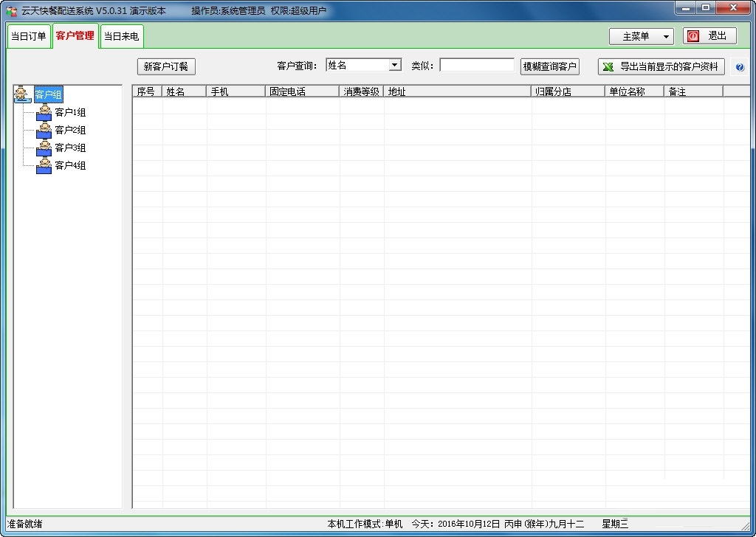Select the 客户组 tree node label
The image size is (756, 537).
pyautogui.click(x=48, y=94)
